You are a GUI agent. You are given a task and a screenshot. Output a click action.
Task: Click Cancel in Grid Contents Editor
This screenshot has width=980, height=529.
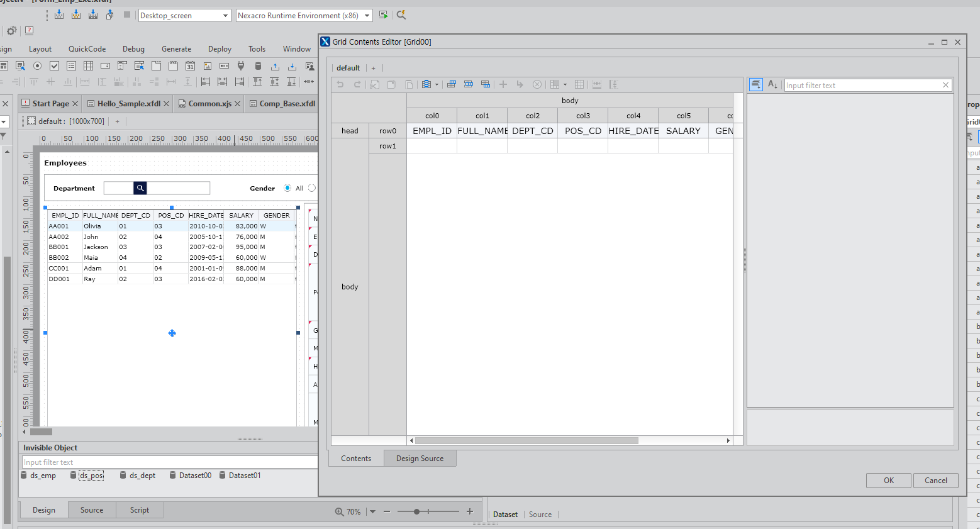pos(935,480)
